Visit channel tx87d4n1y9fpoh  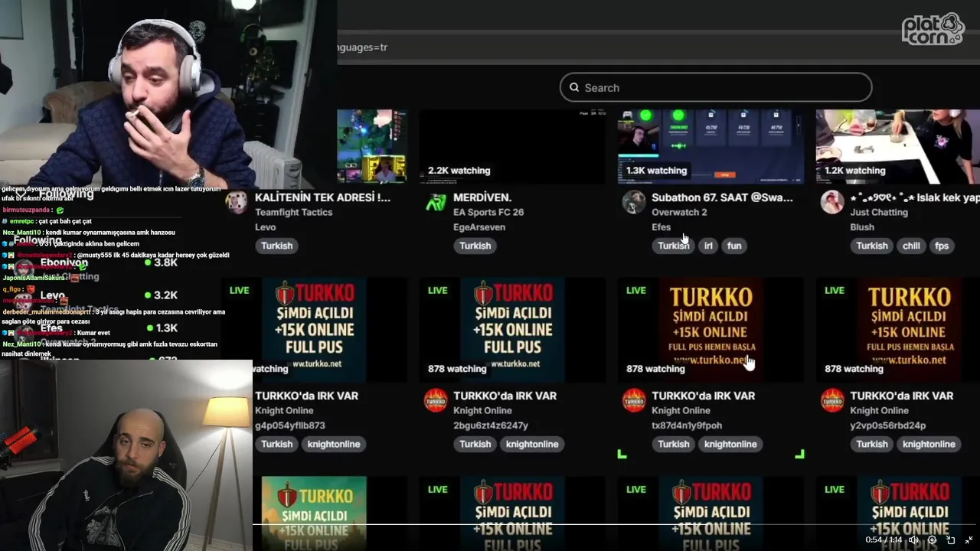click(687, 425)
